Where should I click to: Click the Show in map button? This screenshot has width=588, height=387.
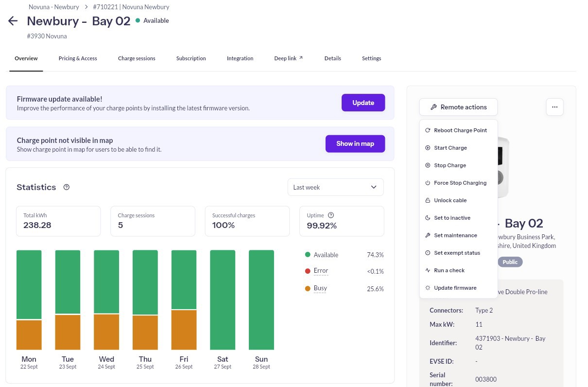click(x=355, y=144)
